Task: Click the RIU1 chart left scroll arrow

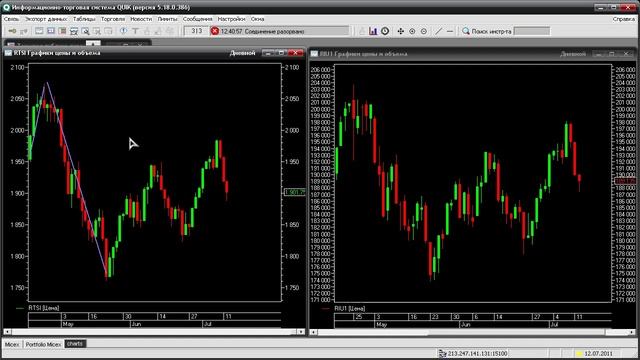Action: [x=313, y=332]
